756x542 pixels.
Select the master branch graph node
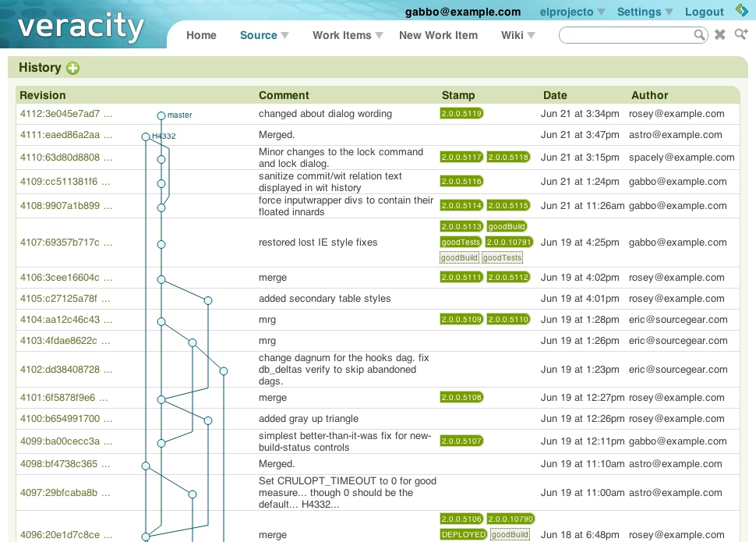[x=161, y=115]
